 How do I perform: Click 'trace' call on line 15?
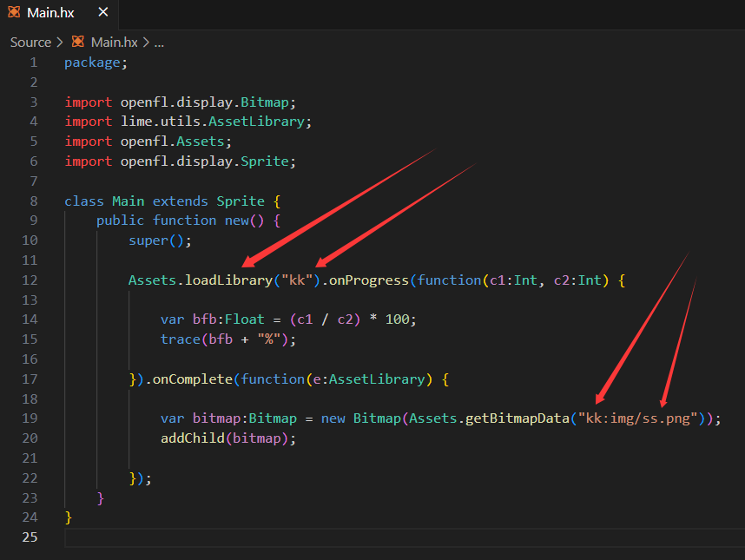(181, 339)
